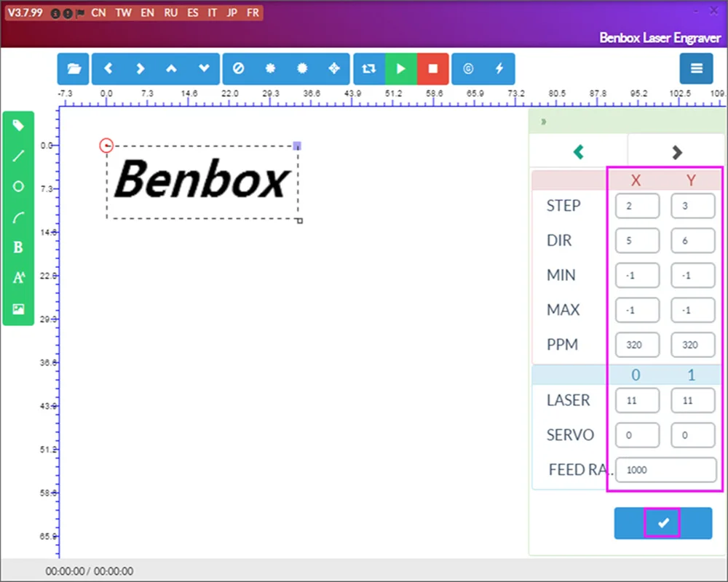Click the exclamation icon in title bar

(68, 14)
